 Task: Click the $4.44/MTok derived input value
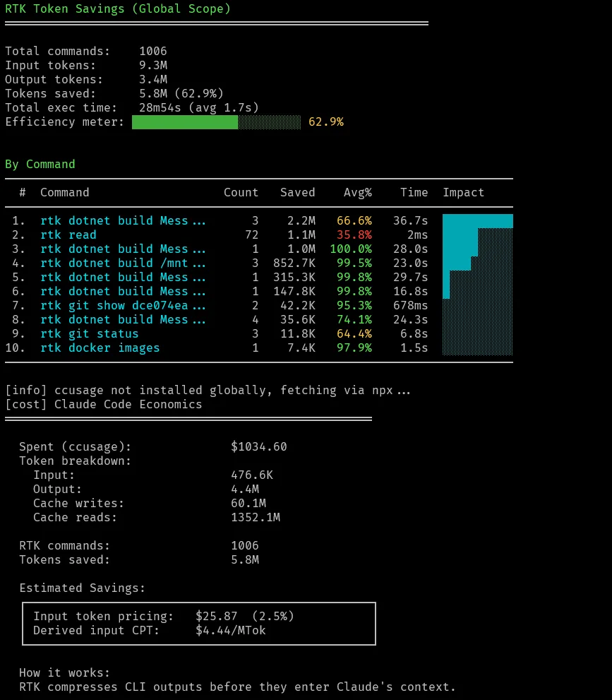click(230, 630)
